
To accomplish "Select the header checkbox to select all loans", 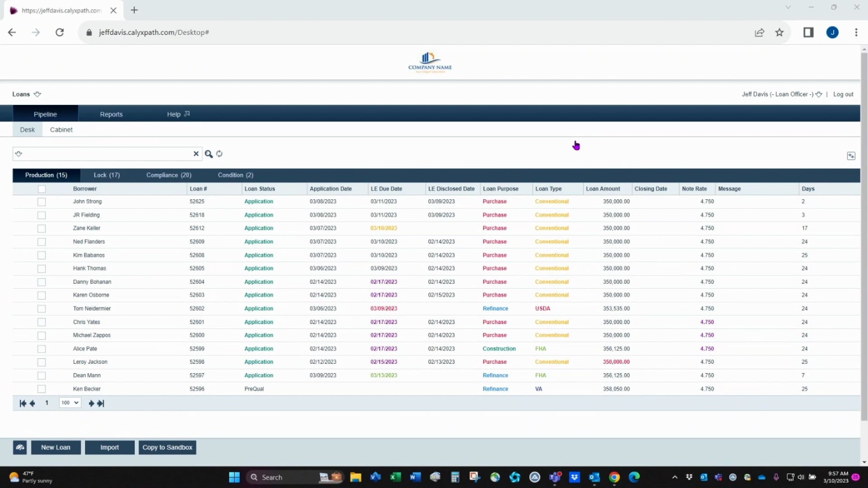I will tap(42, 189).
